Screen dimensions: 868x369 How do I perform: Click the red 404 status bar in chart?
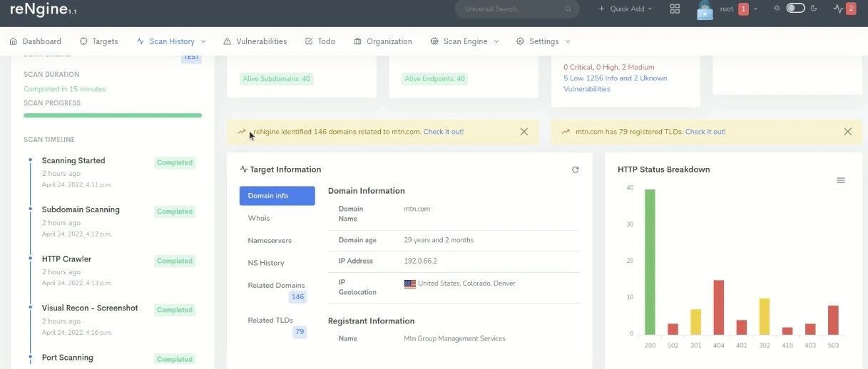[x=719, y=308]
